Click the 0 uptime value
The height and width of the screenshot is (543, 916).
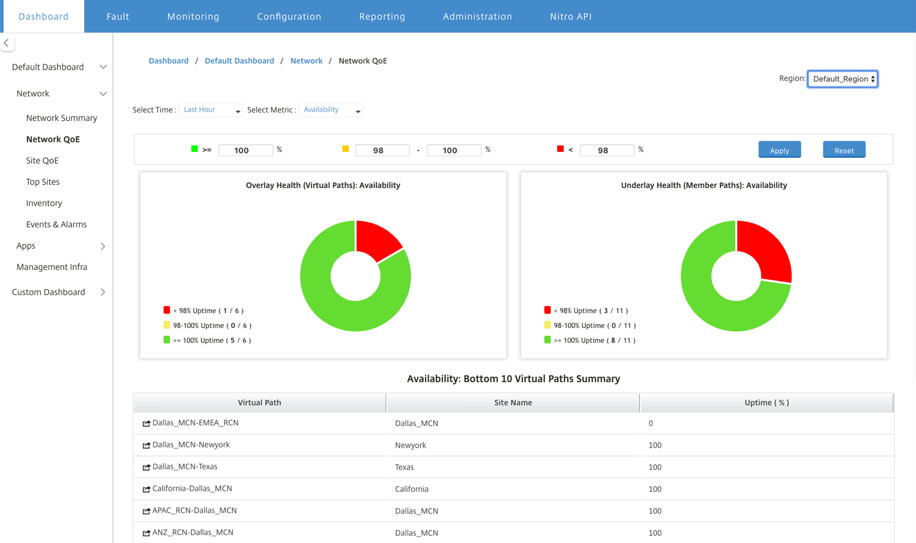coord(651,423)
